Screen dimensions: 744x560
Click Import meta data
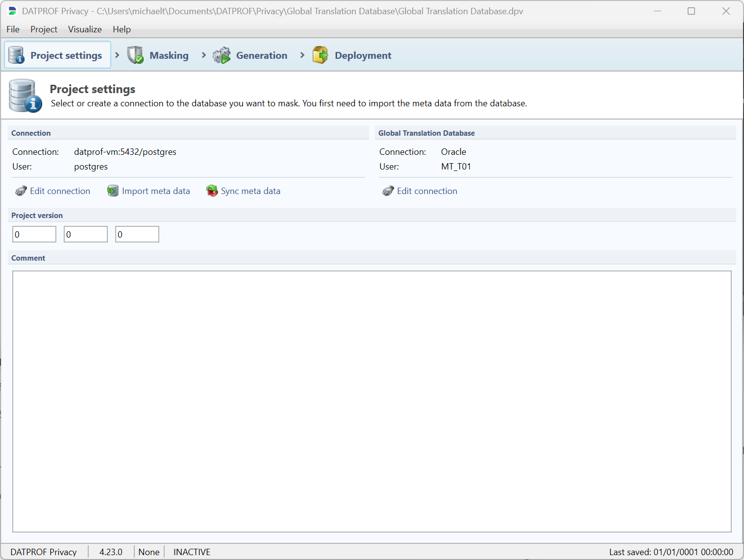coord(149,191)
